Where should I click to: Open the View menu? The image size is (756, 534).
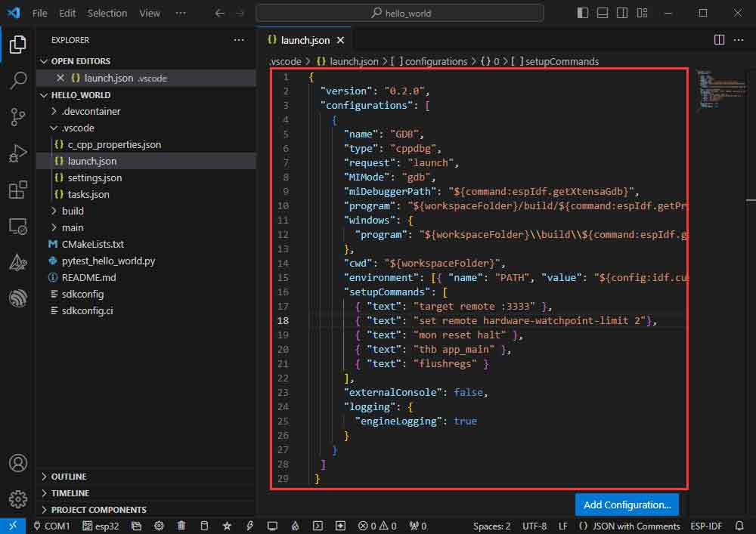(150, 13)
